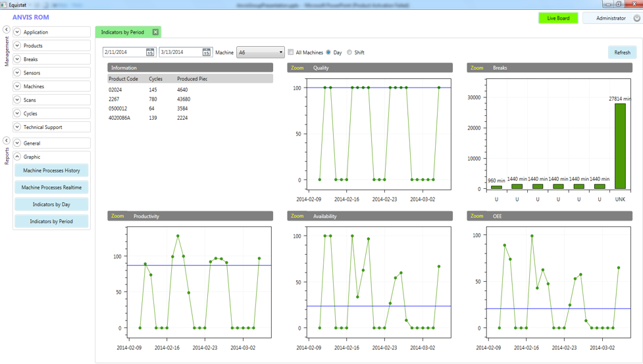Close the Indicators by Period tab

[155, 32]
